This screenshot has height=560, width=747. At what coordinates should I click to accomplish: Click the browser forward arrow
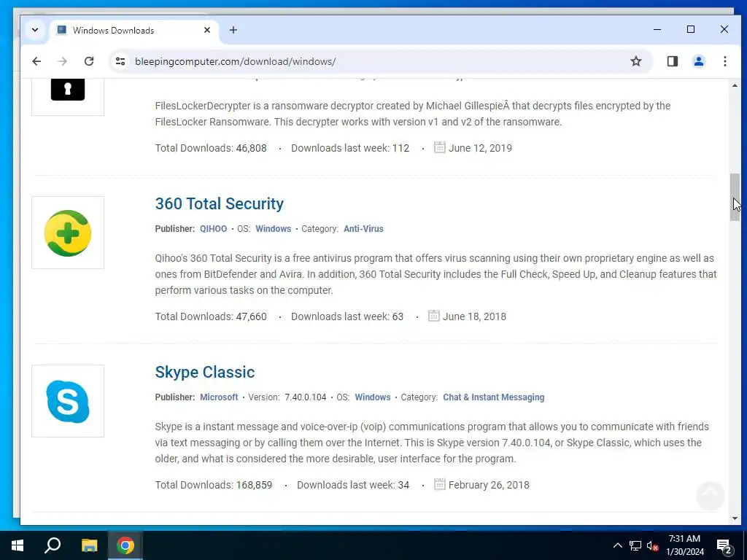[x=63, y=61]
